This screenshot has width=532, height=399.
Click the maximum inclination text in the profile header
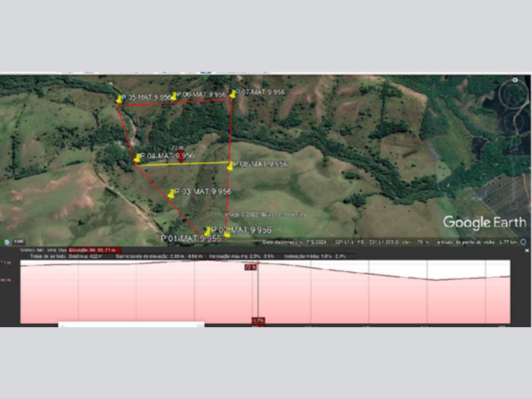coord(242,257)
